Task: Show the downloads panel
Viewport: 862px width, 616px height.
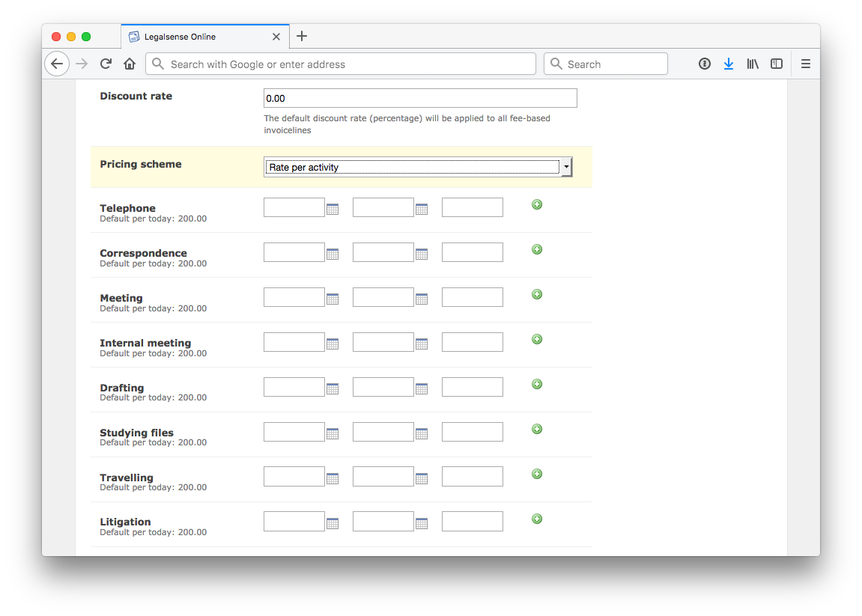Action: (729, 64)
